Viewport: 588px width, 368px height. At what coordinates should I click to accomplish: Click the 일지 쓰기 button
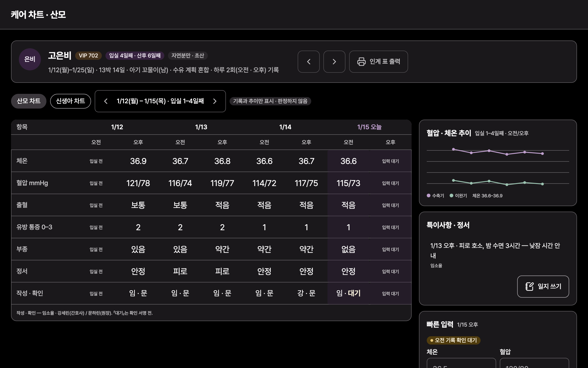[x=543, y=287]
